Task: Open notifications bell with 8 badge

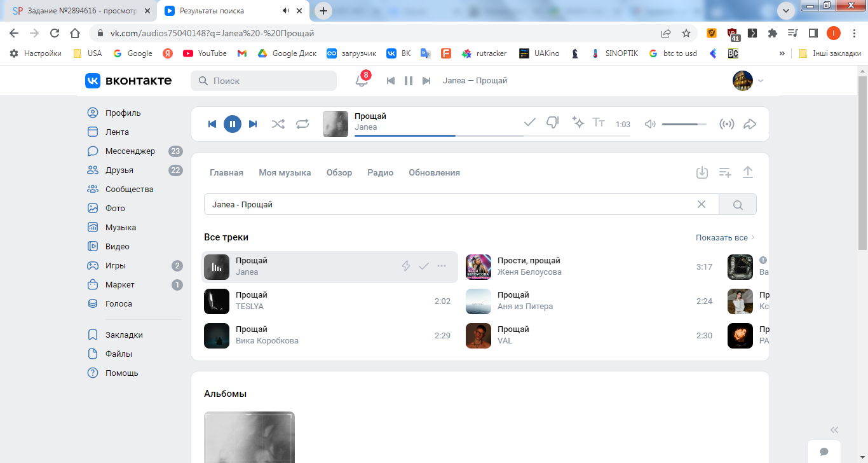Action: pyautogui.click(x=362, y=81)
